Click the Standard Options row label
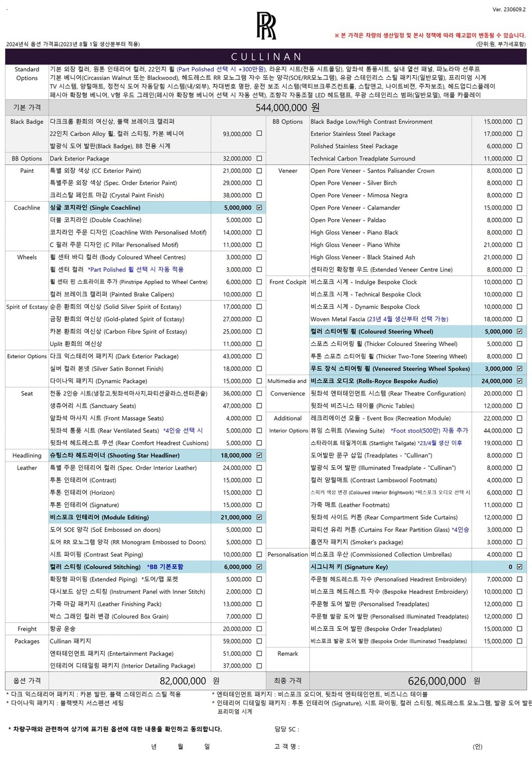The image size is (532, 762). pos(27,74)
